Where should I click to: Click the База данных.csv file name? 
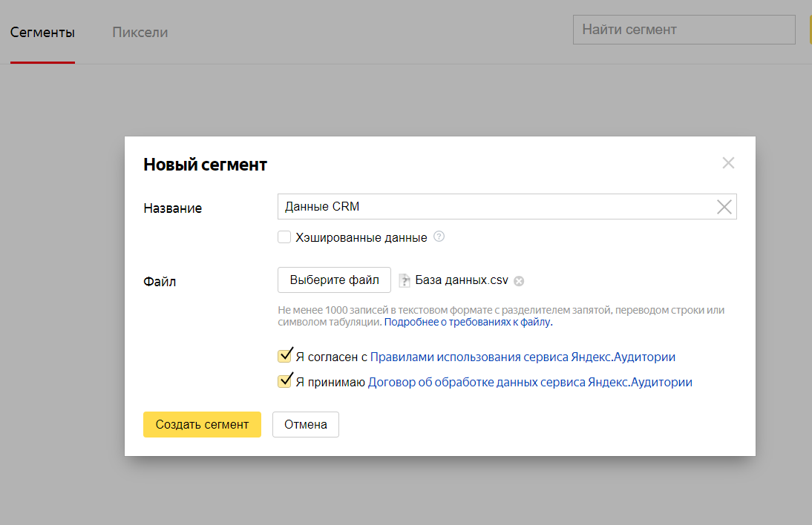click(461, 280)
